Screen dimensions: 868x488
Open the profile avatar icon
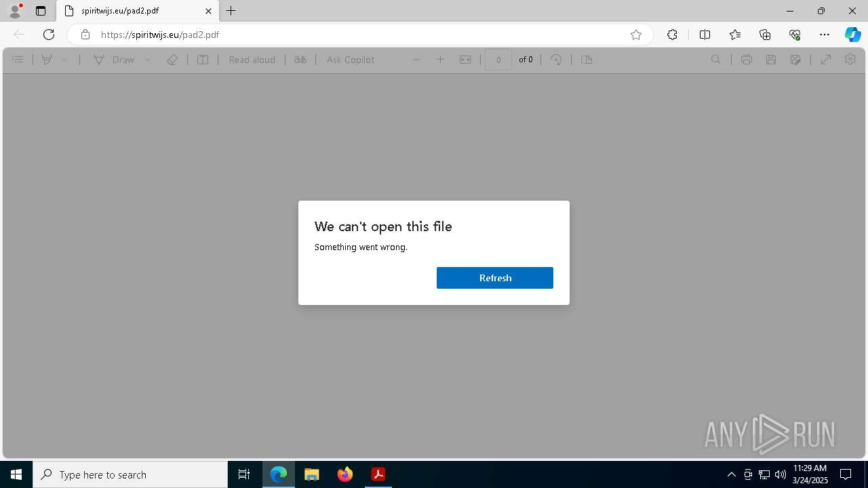14,11
